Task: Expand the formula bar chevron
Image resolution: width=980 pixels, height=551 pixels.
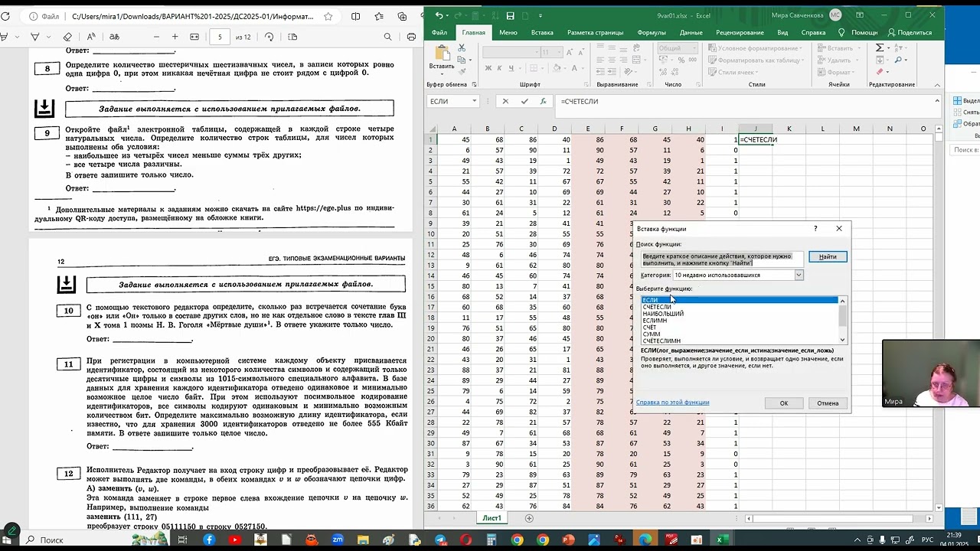Action: click(x=937, y=101)
